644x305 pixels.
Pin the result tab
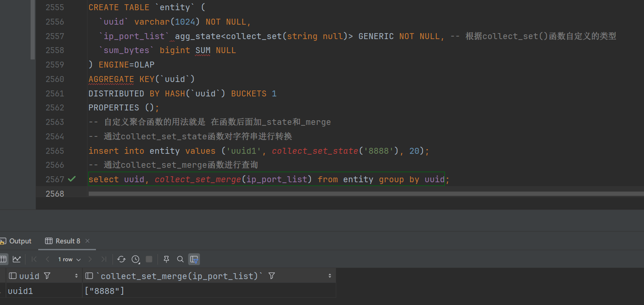pyautogui.click(x=166, y=259)
